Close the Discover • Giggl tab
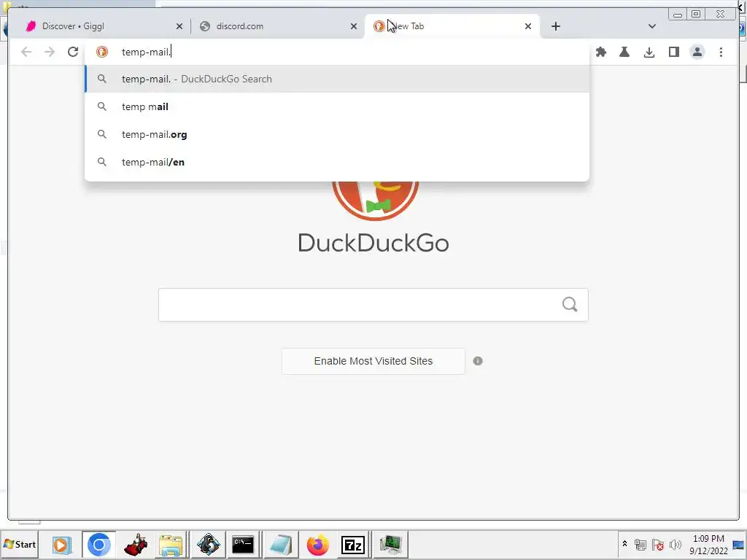747x560 pixels. tap(179, 27)
